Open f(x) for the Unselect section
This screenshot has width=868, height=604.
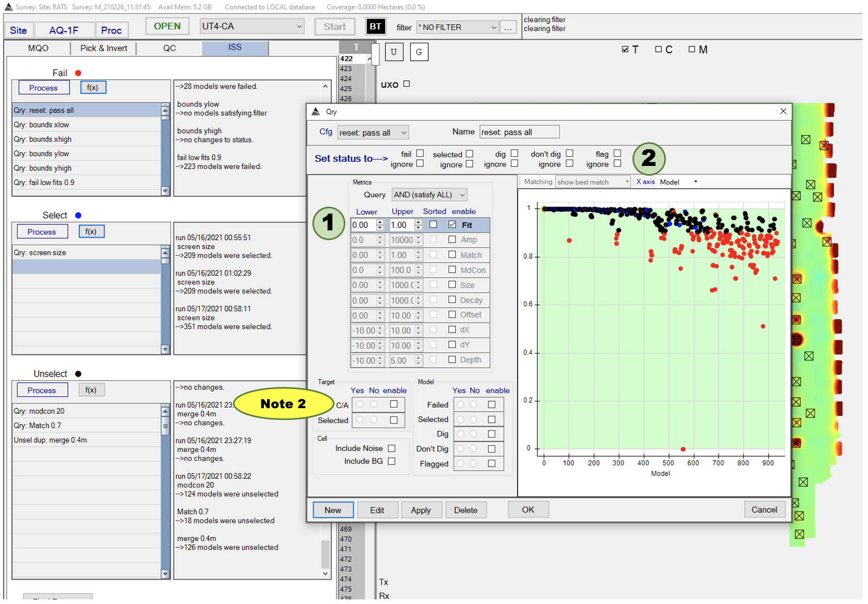[x=91, y=390]
